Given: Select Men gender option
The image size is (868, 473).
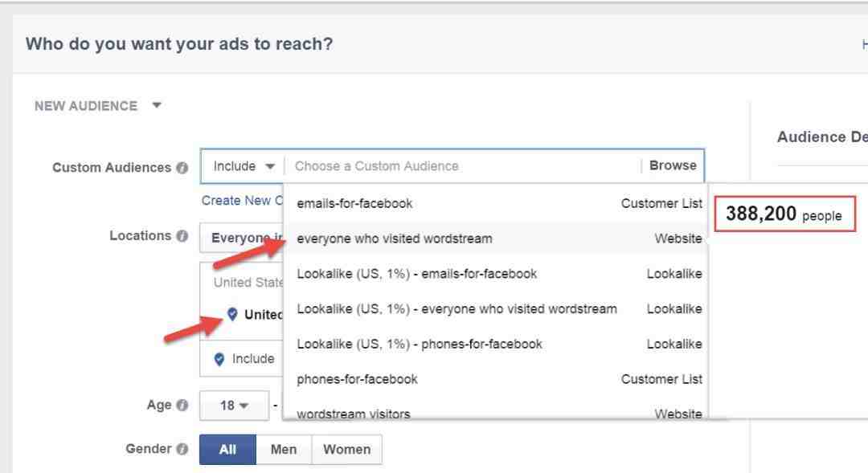Looking at the screenshot, I should tap(284, 450).
